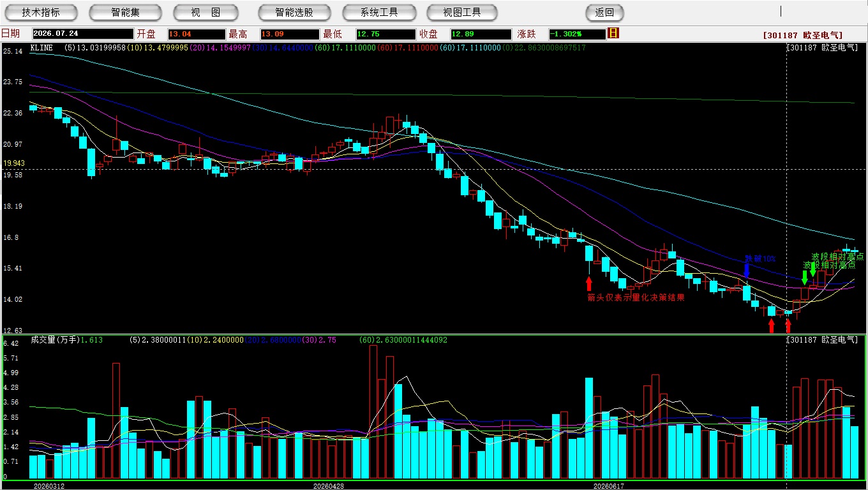Click the date field 2026.07.24

point(83,34)
